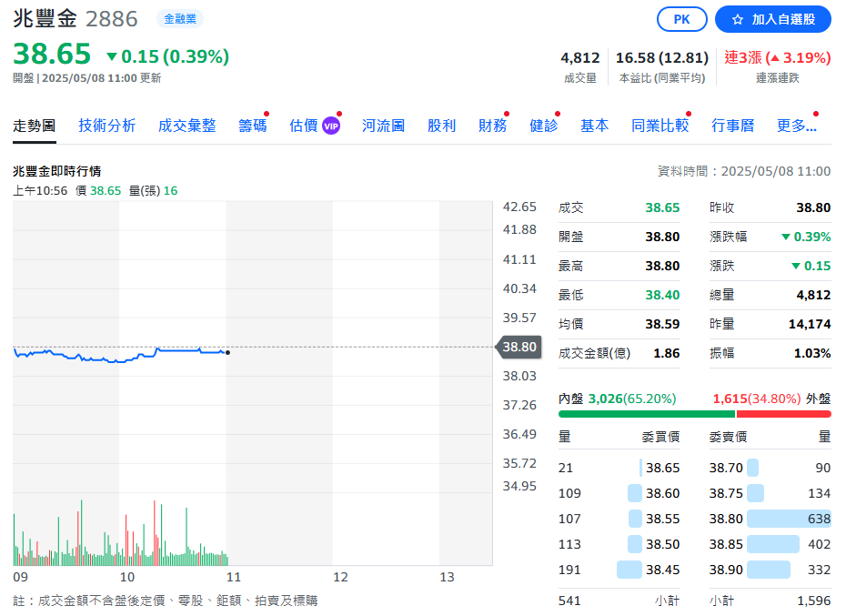Open the 河流圖 tab
This screenshot has width=846, height=616.
[383, 126]
